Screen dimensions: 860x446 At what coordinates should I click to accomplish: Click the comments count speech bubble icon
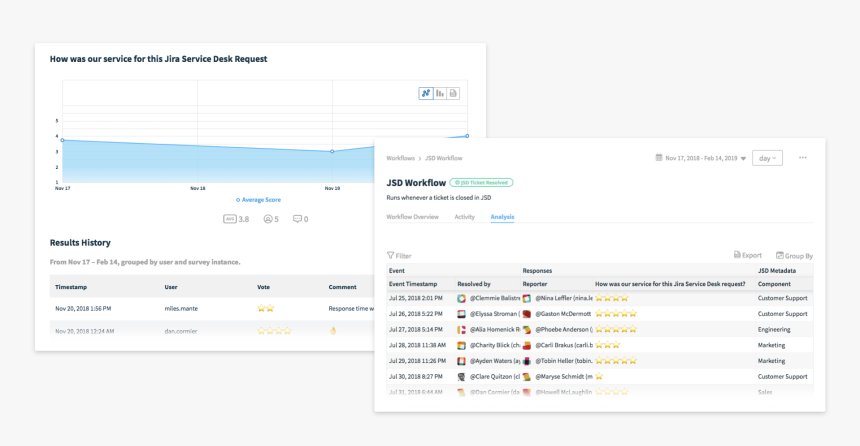pyautogui.click(x=297, y=219)
